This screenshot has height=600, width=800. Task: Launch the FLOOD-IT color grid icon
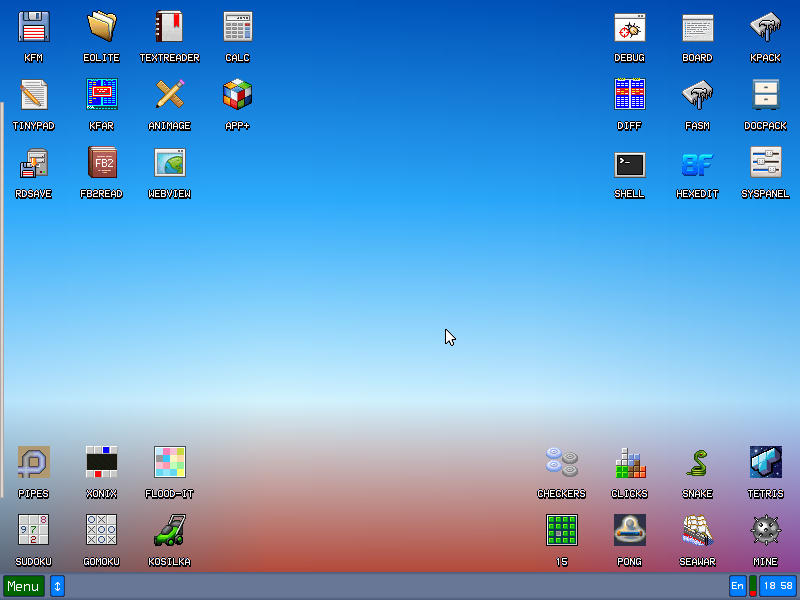[170, 462]
